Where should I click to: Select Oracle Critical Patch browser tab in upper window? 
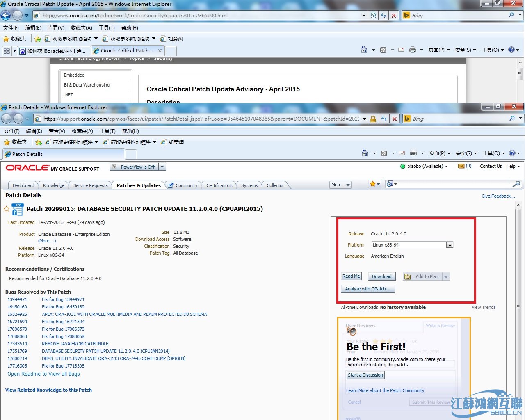coord(128,51)
